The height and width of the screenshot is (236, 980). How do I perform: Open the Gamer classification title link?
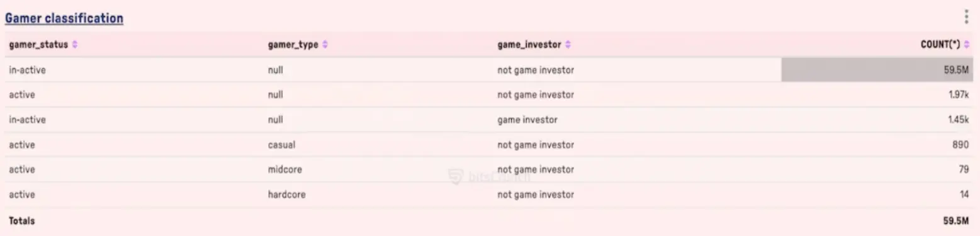pos(64,18)
